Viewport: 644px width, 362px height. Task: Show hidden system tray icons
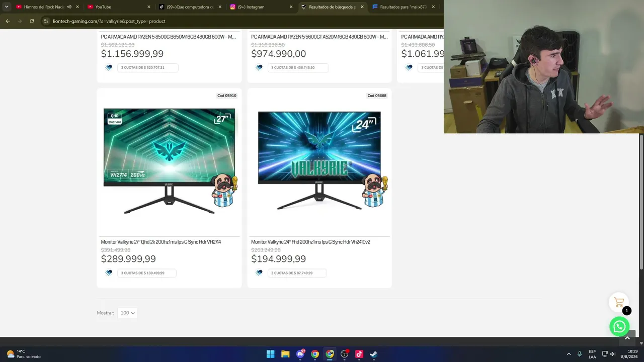(x=569, y=354)
